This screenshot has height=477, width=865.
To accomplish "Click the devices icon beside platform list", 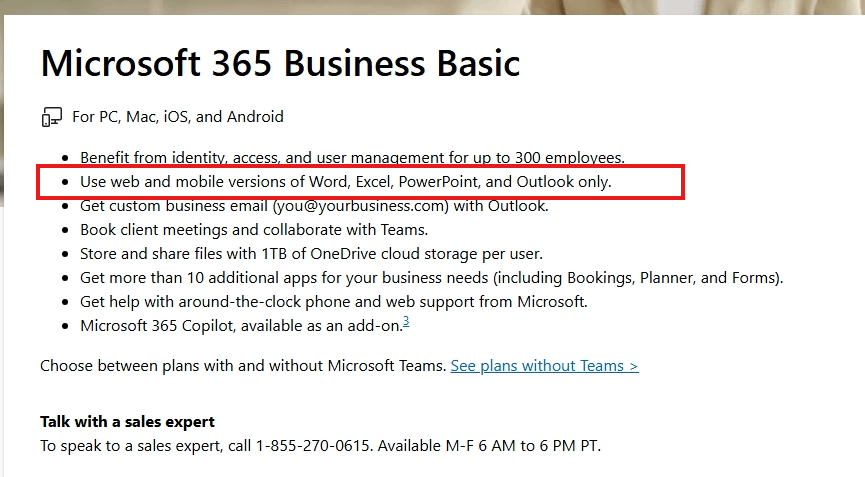I will [51, 117].
